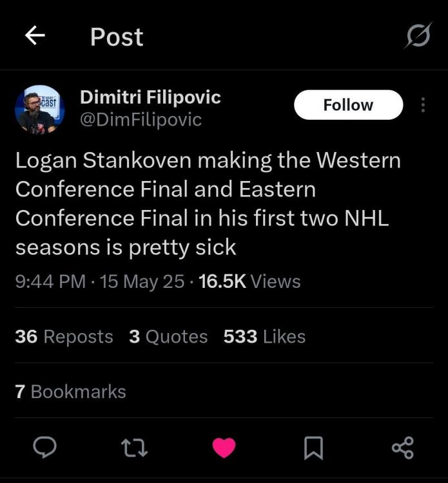The width and height of the screenshot is (448, 483).
Task: View the list of 36 Reposts
Action: pos(64,336)
